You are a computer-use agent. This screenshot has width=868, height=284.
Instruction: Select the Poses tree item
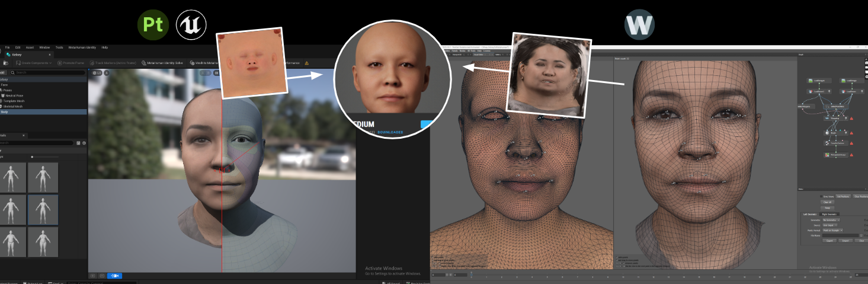click(43, 90)
